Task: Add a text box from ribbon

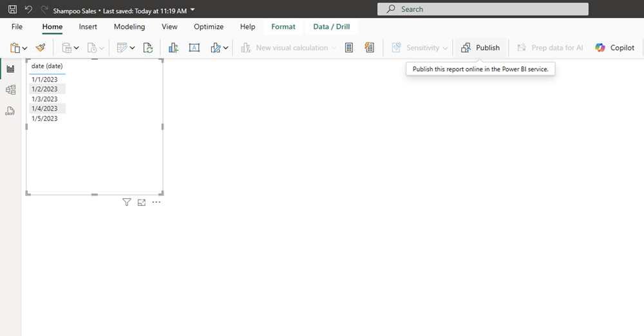Action: (194, 48)
